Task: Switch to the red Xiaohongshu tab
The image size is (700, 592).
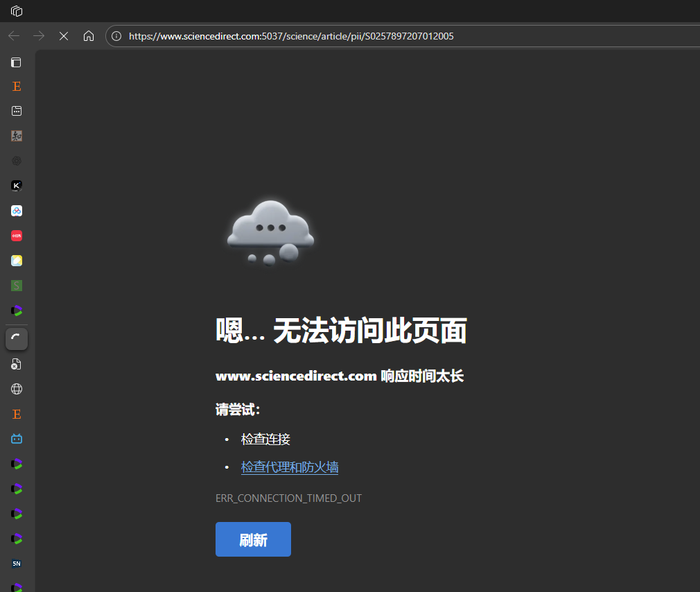Action: tap(17, 236)
